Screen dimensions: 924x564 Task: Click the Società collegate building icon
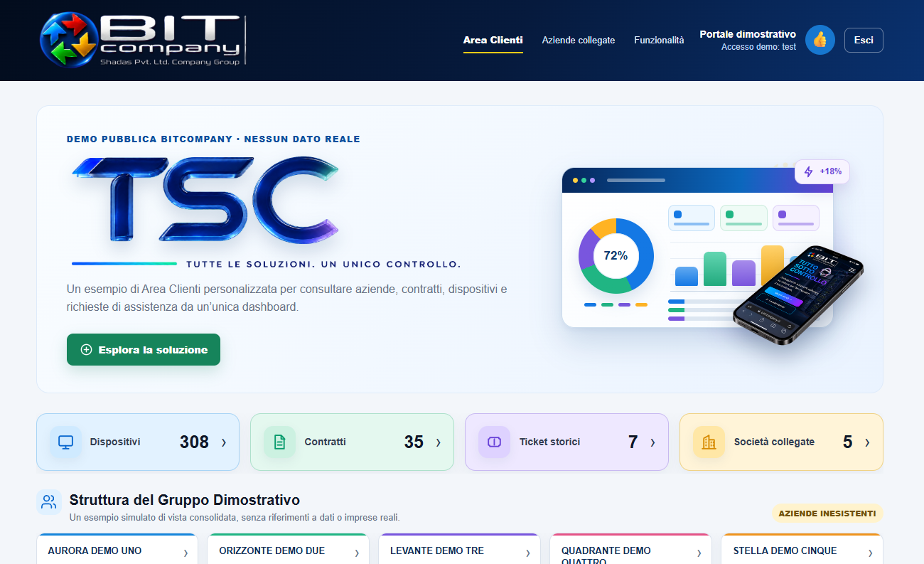pyautogui.click(x=709, y=442)
